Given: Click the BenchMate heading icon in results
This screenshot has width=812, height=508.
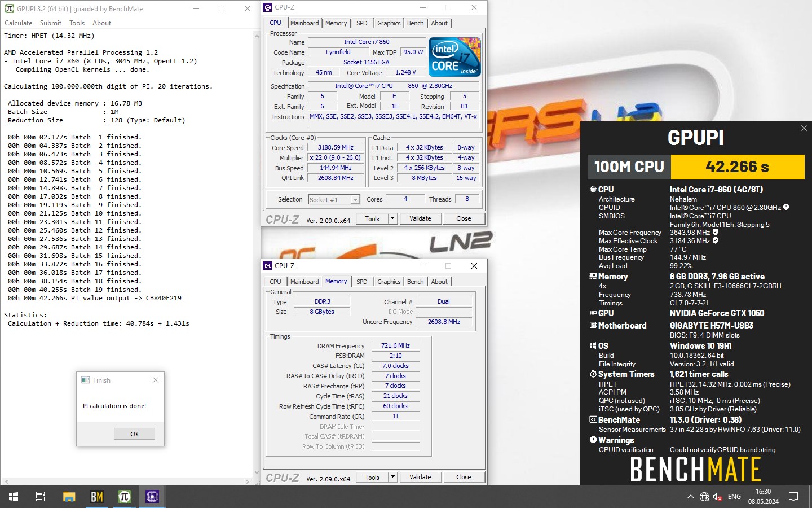Looking at the screenshot, I should [593, 419].
